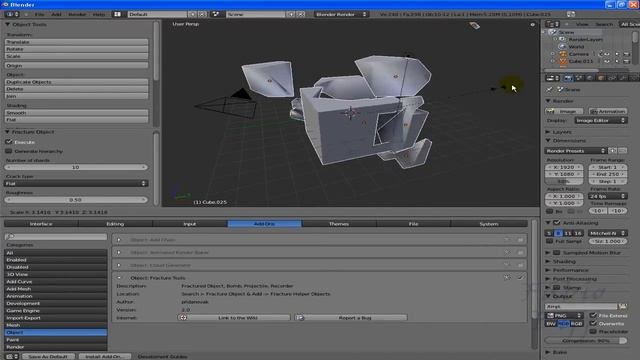Screen dimensions: 640x360
Task: Toggle File Extensions checkbox
Action: [593, 316]
